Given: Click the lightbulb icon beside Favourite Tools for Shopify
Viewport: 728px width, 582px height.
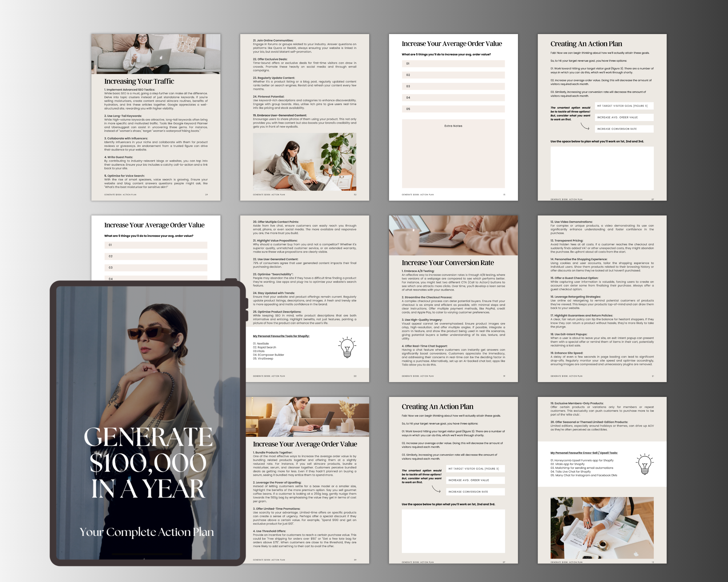Looking at the screenshot, I should tap(347, 347).
